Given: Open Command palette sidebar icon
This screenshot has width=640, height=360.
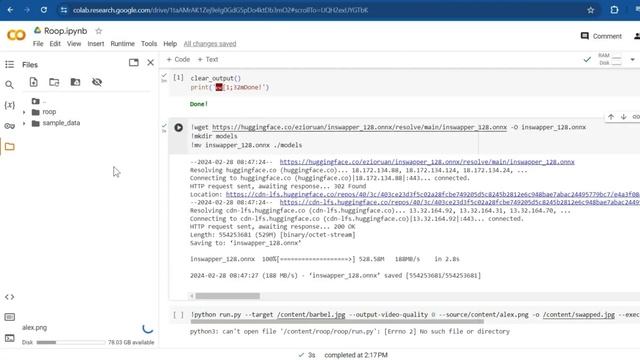Looking at the screenshot, I should click(x=9, y=317).
